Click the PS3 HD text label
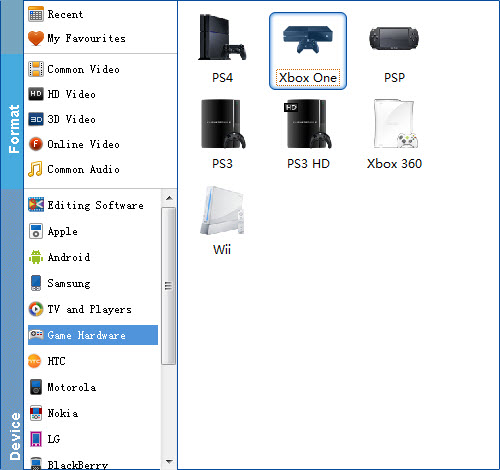Screen dimensions: 500x470 308,164
